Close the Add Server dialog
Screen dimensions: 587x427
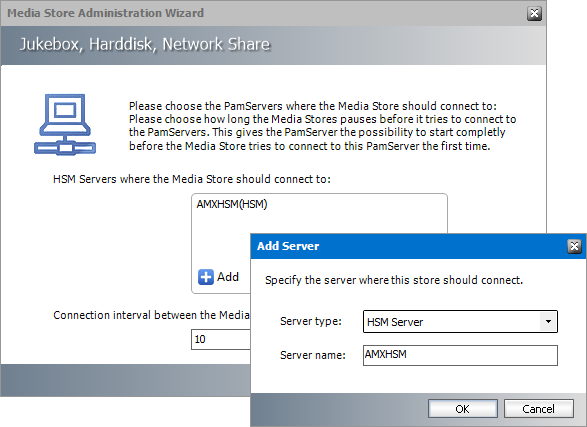[574, 246]
